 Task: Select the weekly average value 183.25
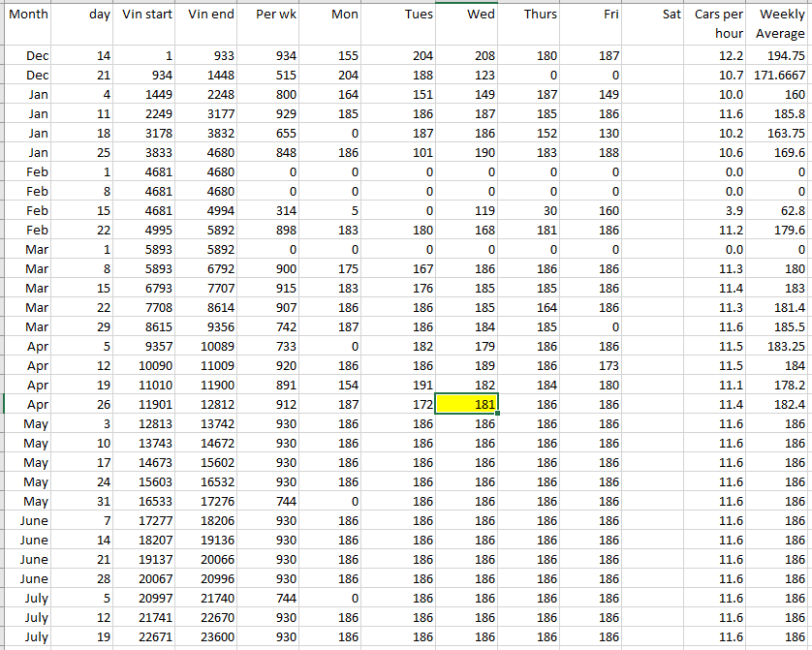[x=780, y=346]
